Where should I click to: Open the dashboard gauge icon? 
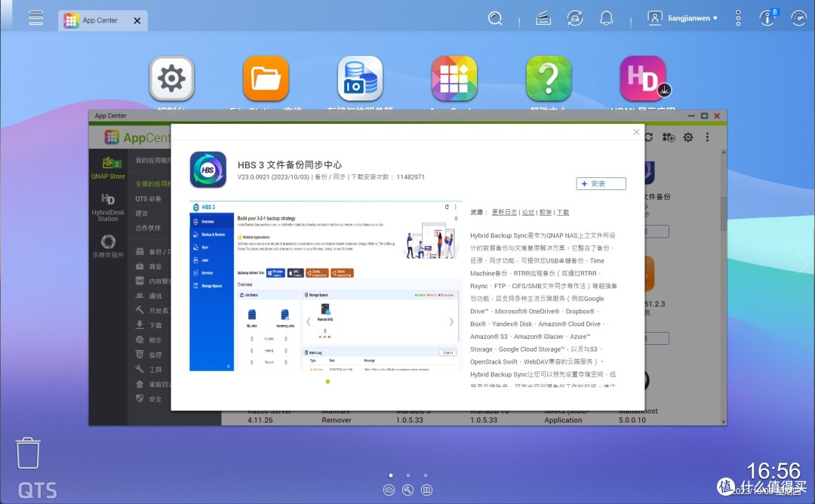pyautogui.click(x=799, y=18)
